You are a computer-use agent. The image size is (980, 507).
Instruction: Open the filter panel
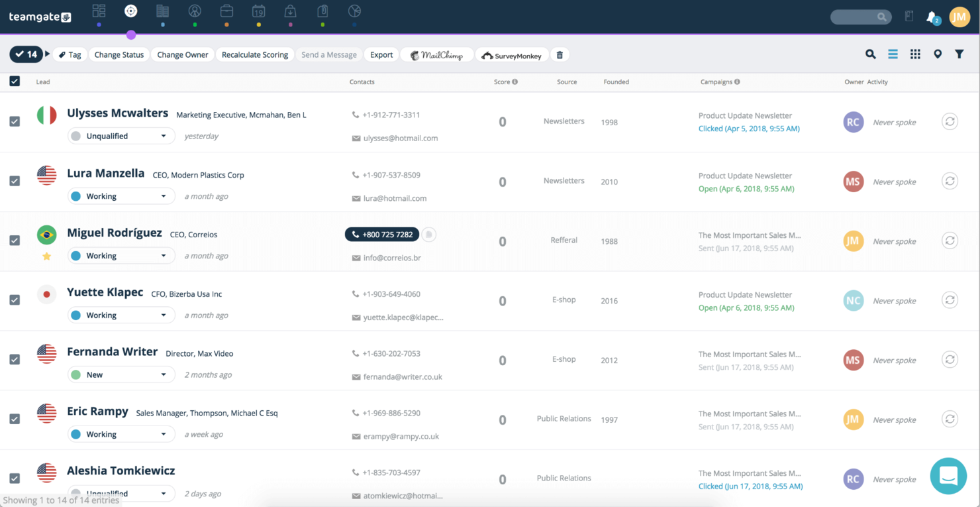(x=959, y=54)
